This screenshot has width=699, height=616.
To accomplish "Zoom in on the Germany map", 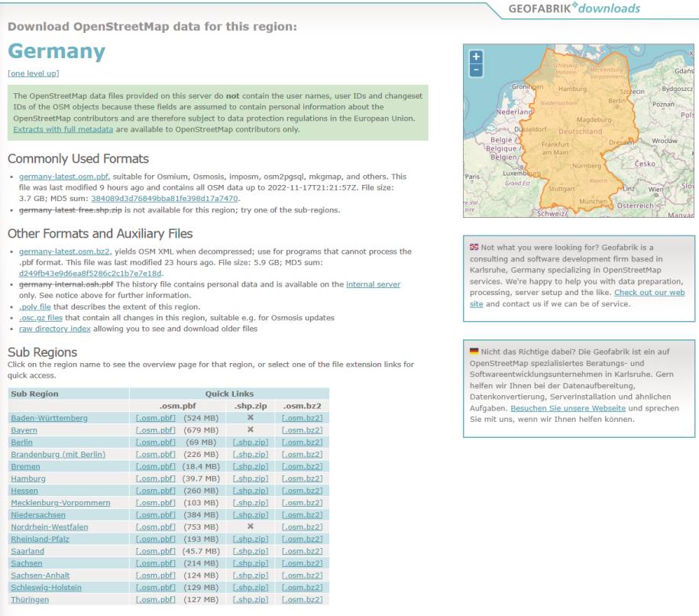I will (476, 57).
